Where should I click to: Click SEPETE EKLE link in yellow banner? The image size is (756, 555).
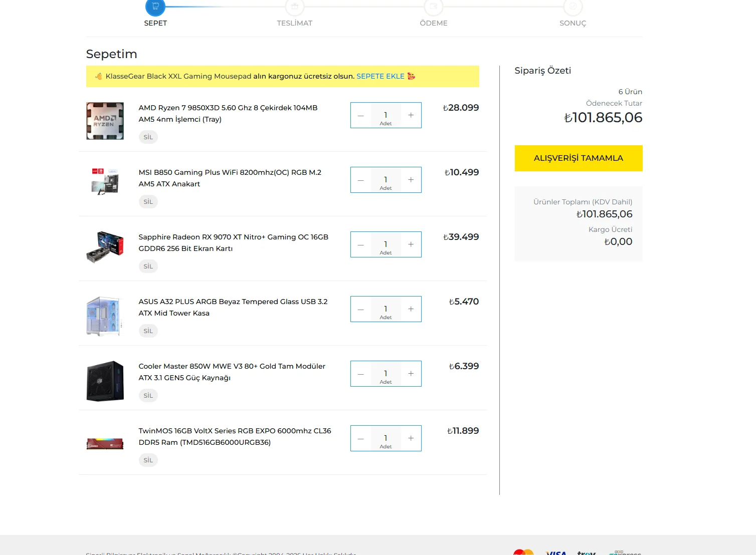coord(381,76)
